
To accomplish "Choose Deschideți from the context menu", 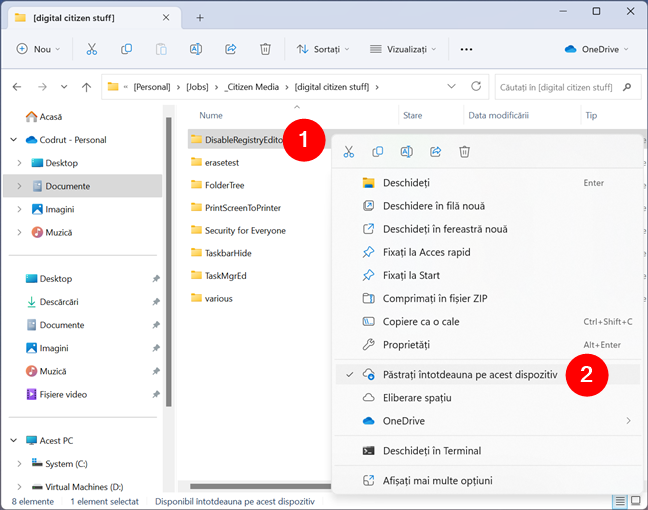I will [488, 183].
